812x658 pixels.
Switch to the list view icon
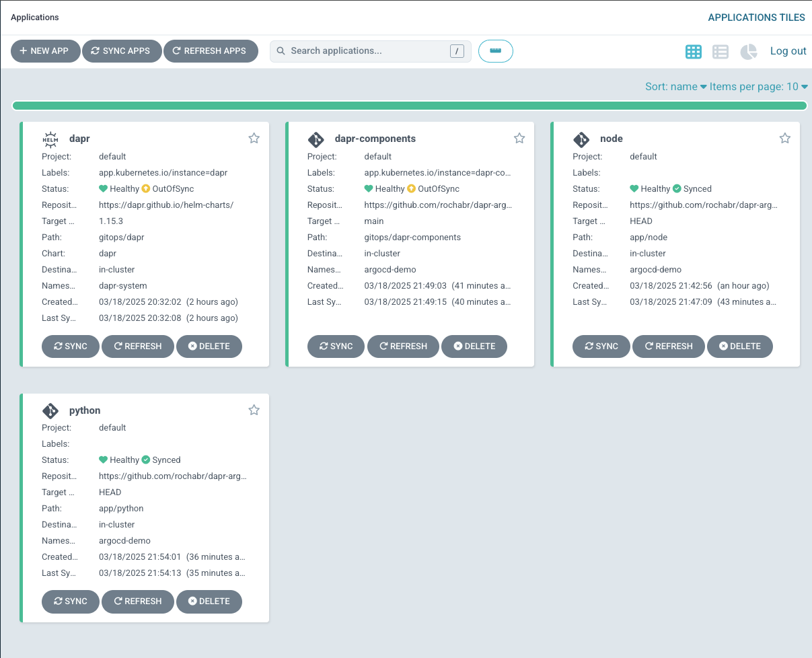tap(721, 52)
